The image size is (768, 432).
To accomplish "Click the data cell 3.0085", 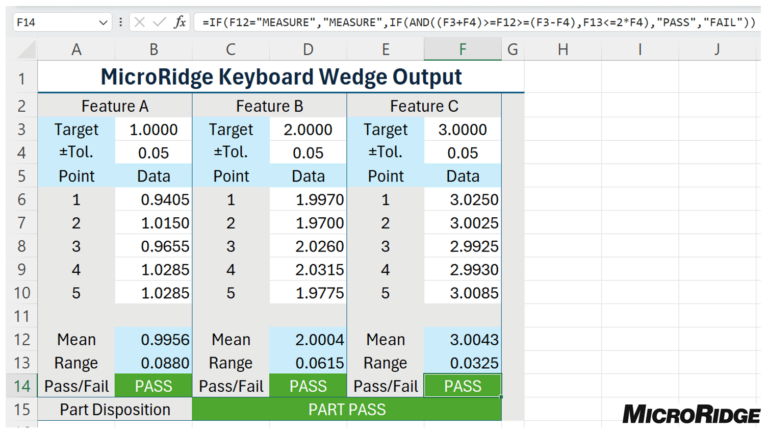I will (463, 293).
